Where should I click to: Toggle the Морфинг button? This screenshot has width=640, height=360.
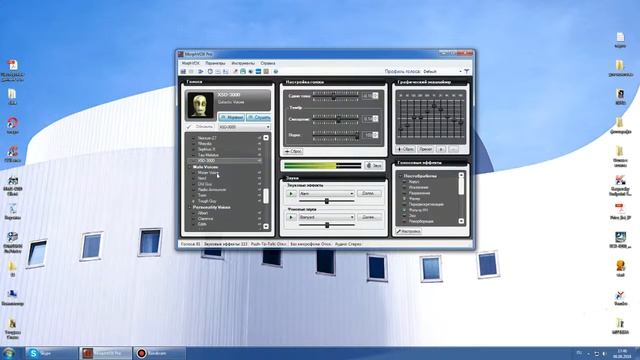click(231, 118)
